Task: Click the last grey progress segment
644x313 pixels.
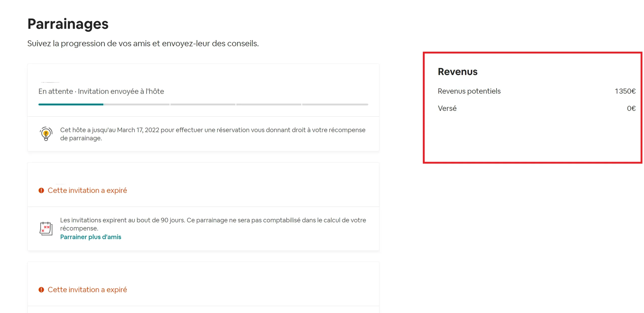Action: point(335,105)
